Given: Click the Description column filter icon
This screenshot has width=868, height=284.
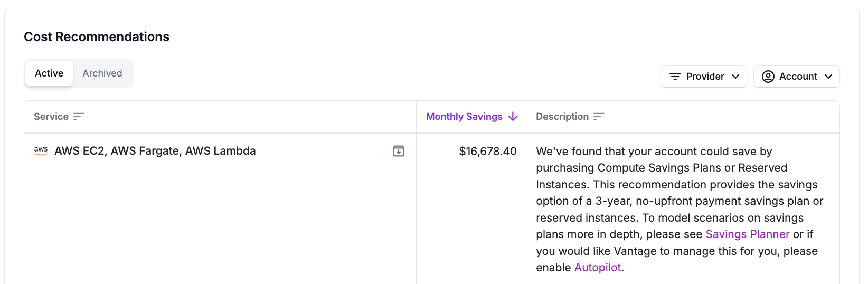Looking at the screenshot, I should point(598,117).
